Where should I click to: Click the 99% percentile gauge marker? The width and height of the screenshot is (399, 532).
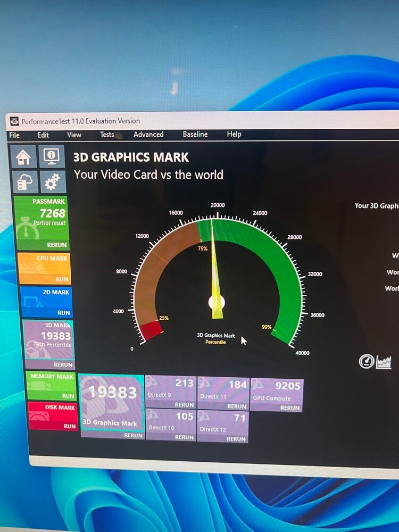click(267, 327)
